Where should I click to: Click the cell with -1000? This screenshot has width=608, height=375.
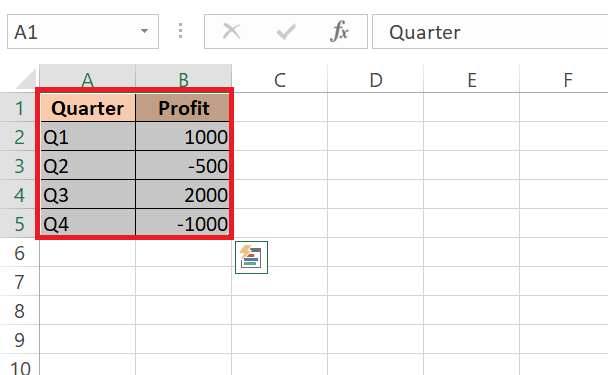183,223
